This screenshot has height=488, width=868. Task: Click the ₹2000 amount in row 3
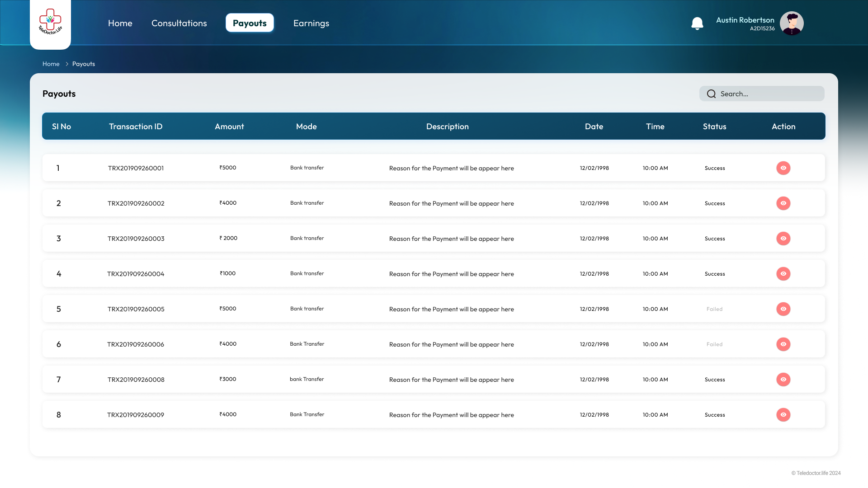click(228, 238)
